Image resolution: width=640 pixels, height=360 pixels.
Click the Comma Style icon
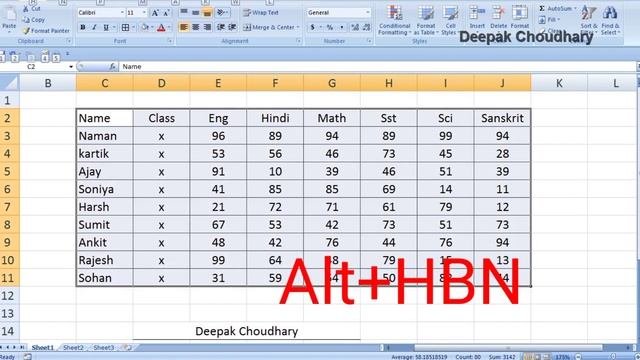point(341,27)
